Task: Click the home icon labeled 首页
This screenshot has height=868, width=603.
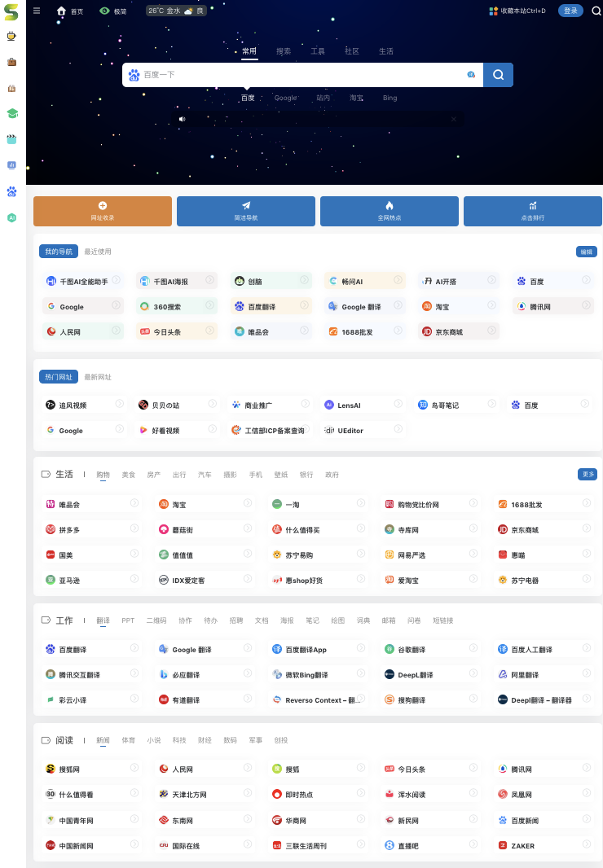Action: [x=61, y=11]
